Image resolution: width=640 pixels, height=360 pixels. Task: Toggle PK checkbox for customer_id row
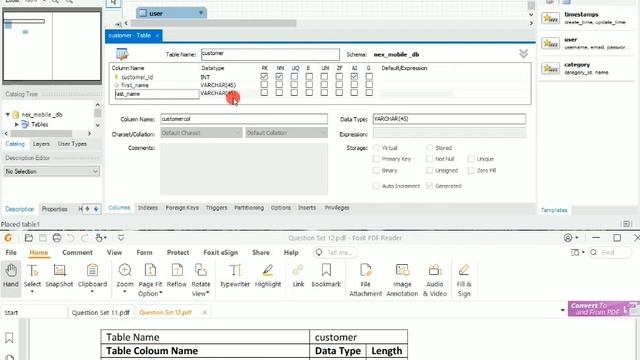point(264,76)
